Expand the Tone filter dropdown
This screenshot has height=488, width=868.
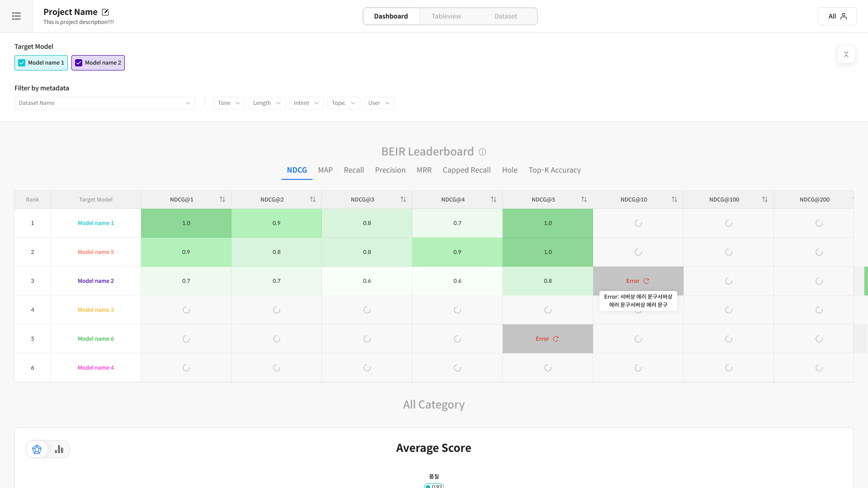click(x=229, y=103)
